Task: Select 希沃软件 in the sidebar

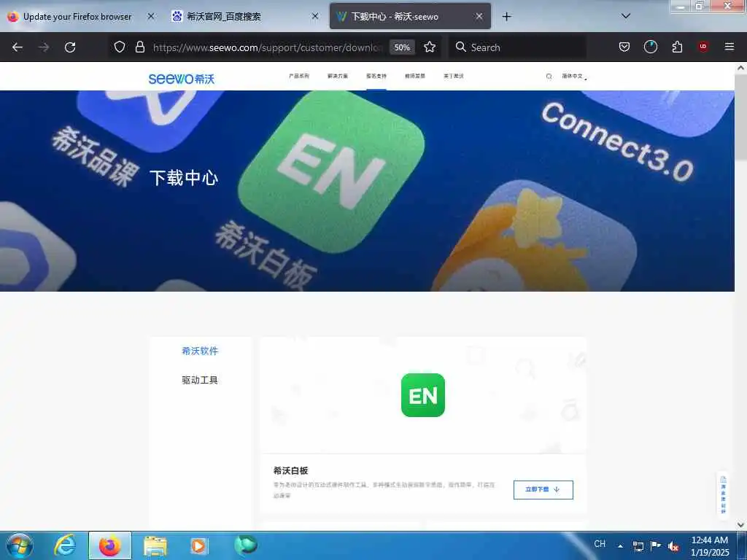Action: click(x=200, y=351)
